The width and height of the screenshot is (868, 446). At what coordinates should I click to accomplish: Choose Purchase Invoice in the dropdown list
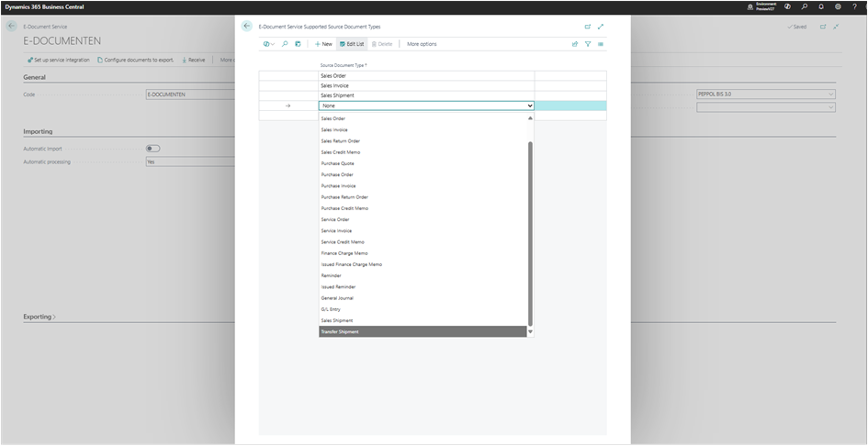(423, 185)
